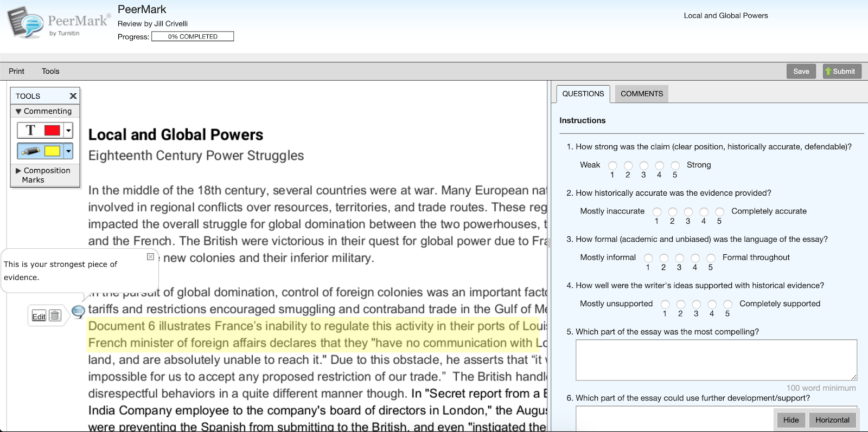
Task: Rate idea support as 2
Action: pos(681,305)
